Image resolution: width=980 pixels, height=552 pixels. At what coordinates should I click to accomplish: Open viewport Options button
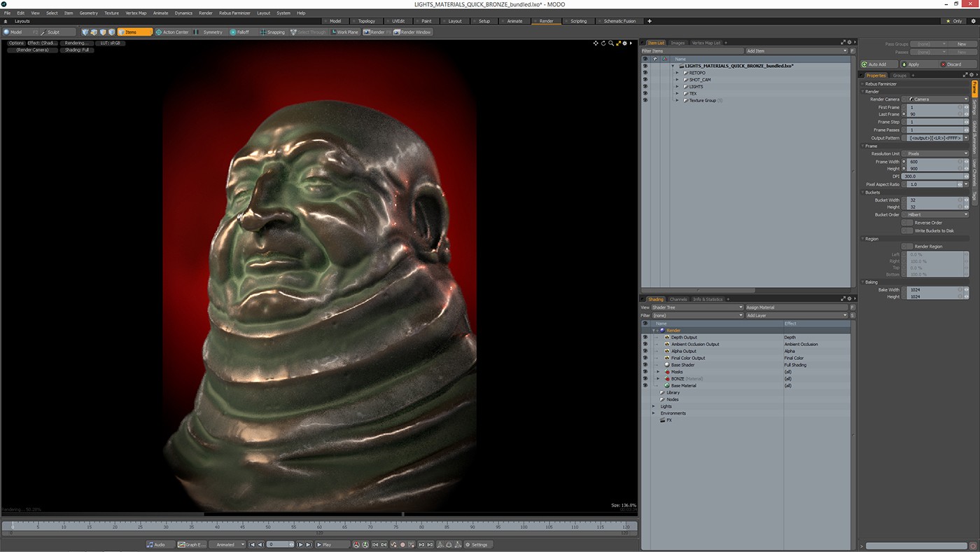coord(16,43)
